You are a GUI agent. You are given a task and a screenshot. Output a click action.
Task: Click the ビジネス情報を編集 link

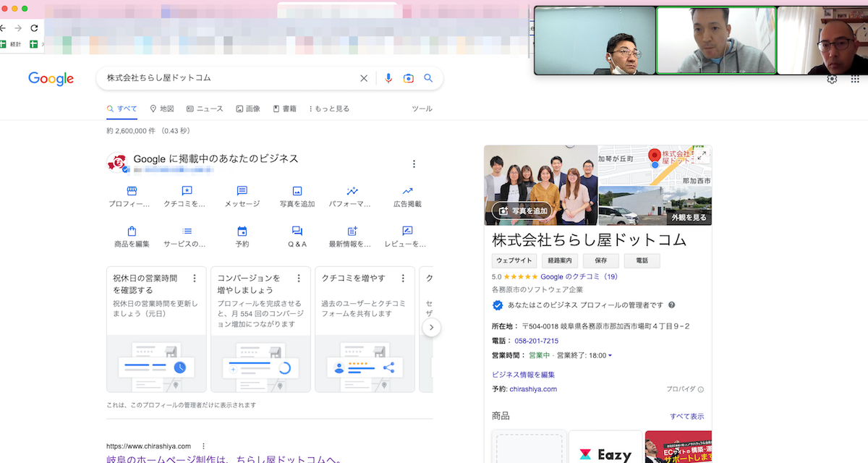(523, 374)
